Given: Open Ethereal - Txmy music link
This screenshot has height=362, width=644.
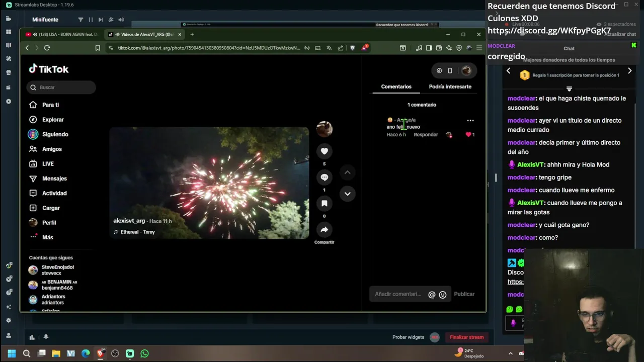Looking at the screenshot, I should pos(137,232).
